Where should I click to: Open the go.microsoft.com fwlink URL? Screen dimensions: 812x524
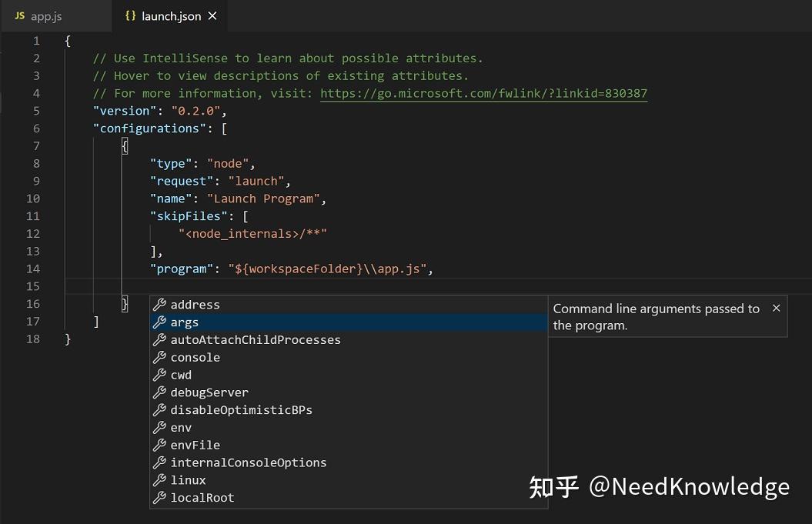(483, 93)
